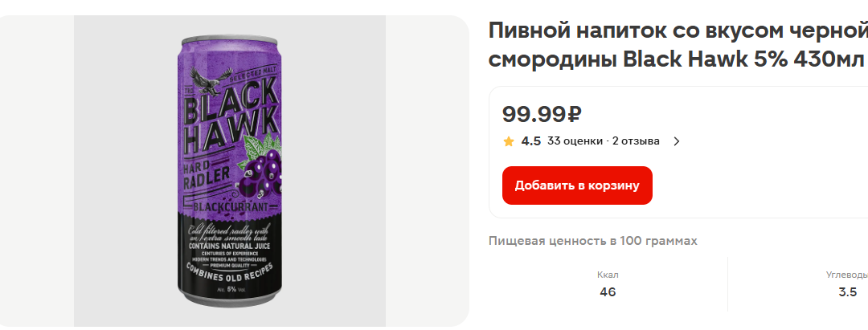Click the 99.99₽ price
The image size is (868, 330).
coord(542,114)
